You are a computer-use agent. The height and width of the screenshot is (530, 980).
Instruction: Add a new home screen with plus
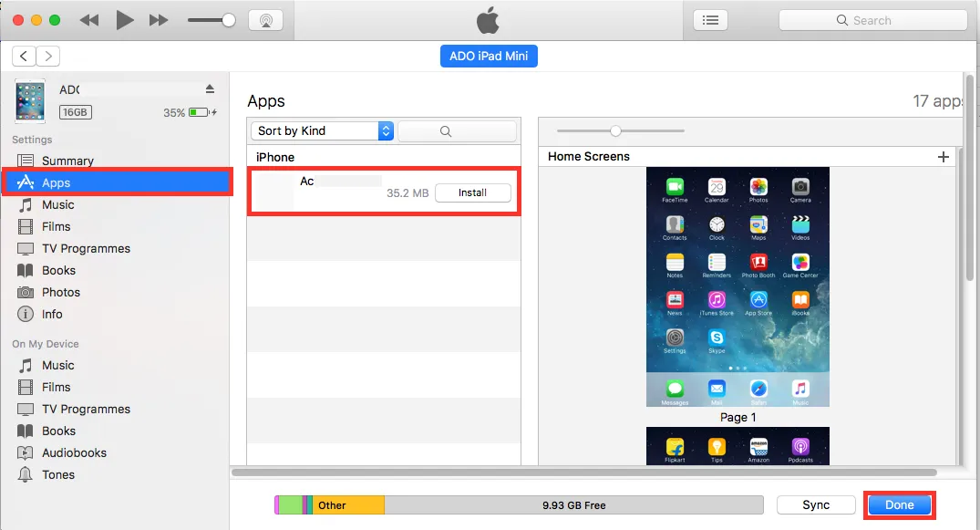click(944, 157)
